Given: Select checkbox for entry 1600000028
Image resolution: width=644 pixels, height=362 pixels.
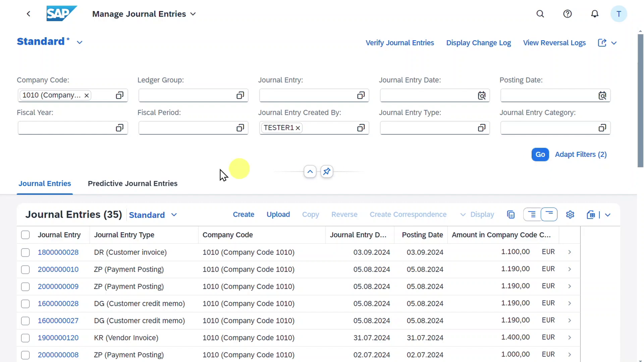Looking at the screenshot, I should pyautogui.click(x=25, y=304).
